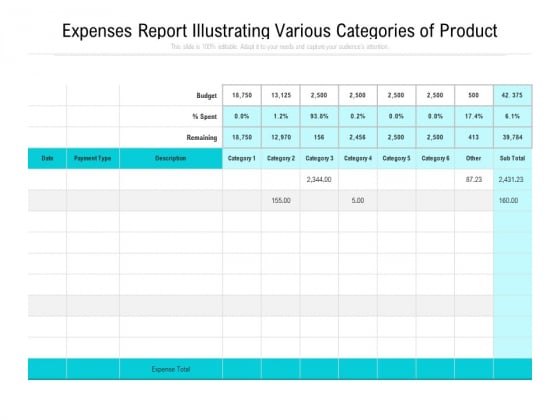560x420 pixels.
Task: Click the 'Sub Total' column header
Action: pyautogui.click(x=512, y=158)
